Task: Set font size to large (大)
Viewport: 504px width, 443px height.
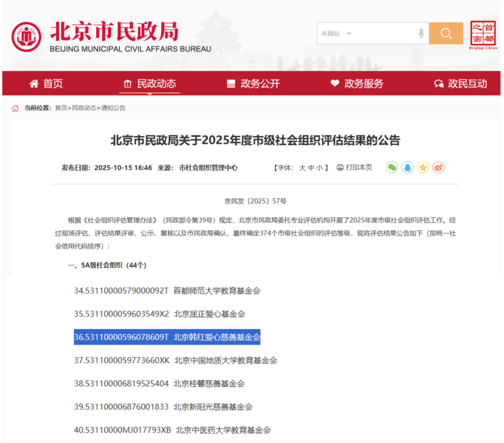Action: click(x=302, y=168)
